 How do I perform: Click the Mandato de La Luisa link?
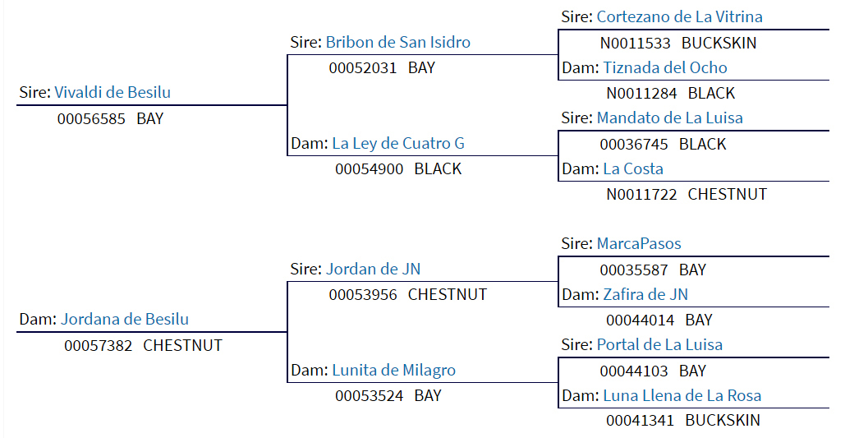point(670,118)
